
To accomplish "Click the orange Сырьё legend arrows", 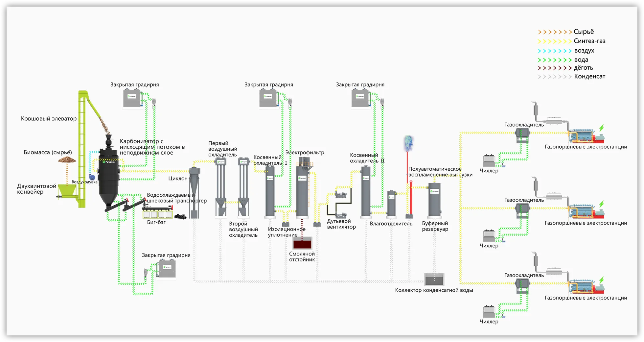I will click(x=555, y=32).
